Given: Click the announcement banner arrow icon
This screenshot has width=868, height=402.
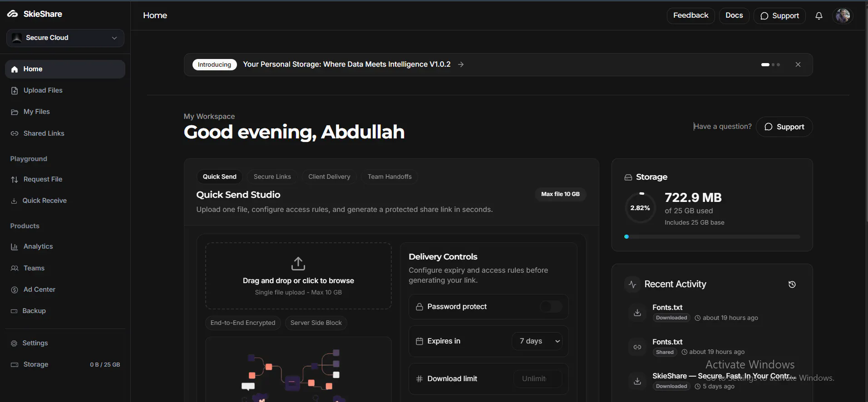Looking at the screenshot, I should 461,65.
